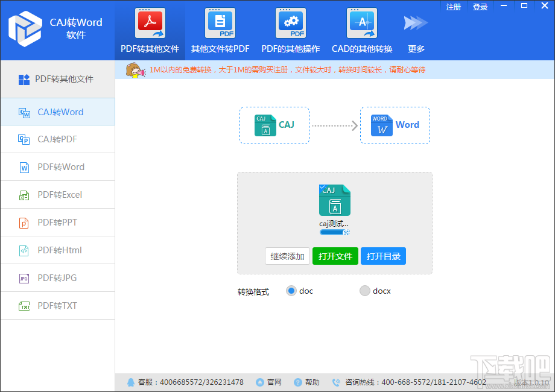Minimize the application window
555x392 pixels.
pos(504,6)
